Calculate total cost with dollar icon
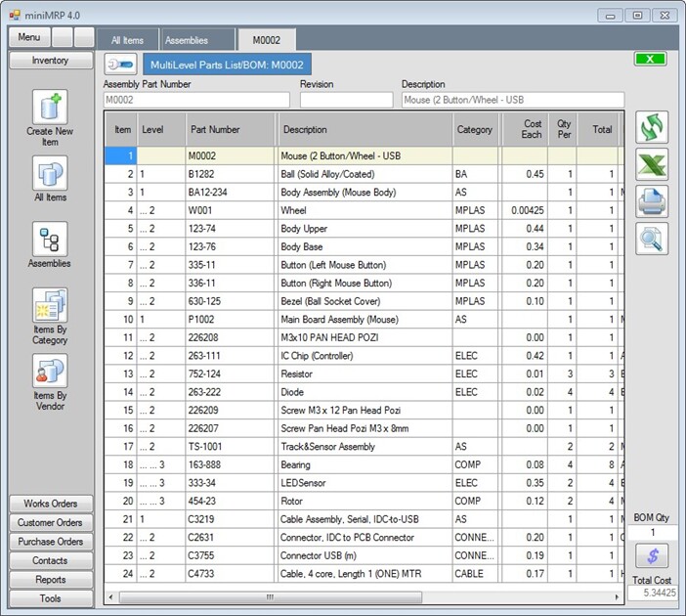686x616 pixels. point(652,556)
